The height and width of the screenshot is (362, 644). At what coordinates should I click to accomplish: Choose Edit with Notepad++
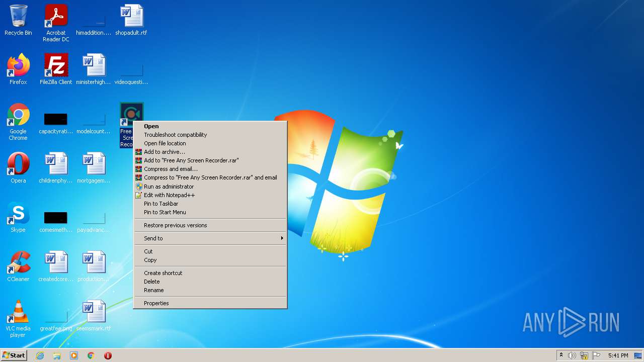210,195
